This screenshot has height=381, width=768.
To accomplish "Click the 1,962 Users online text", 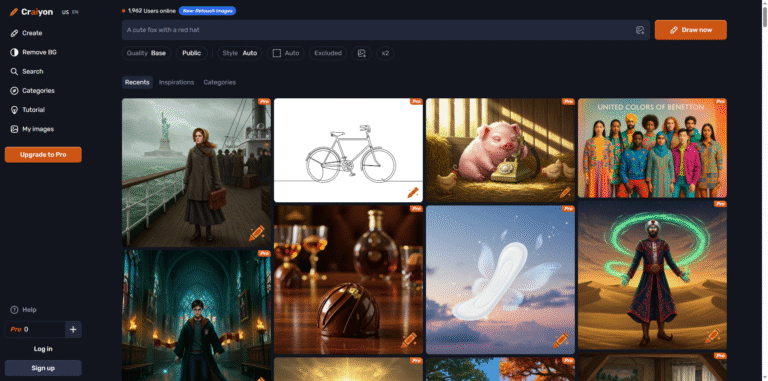I will point(152,11).
